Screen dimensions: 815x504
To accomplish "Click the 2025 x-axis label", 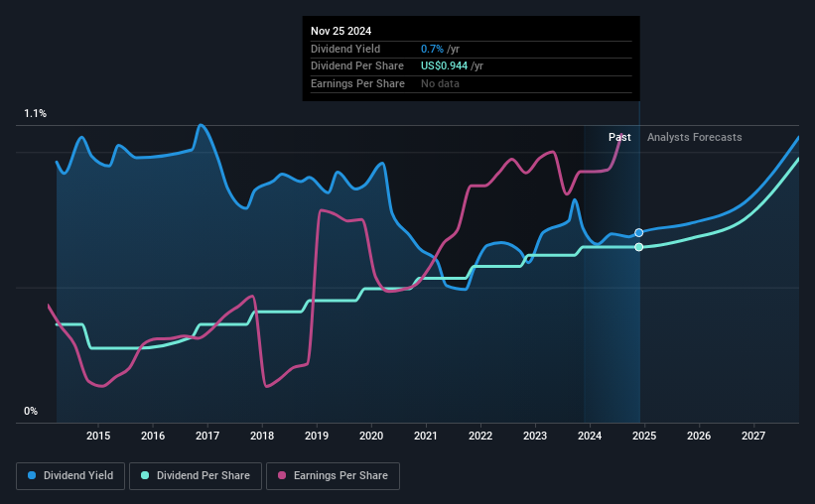I will click(644, 436).
